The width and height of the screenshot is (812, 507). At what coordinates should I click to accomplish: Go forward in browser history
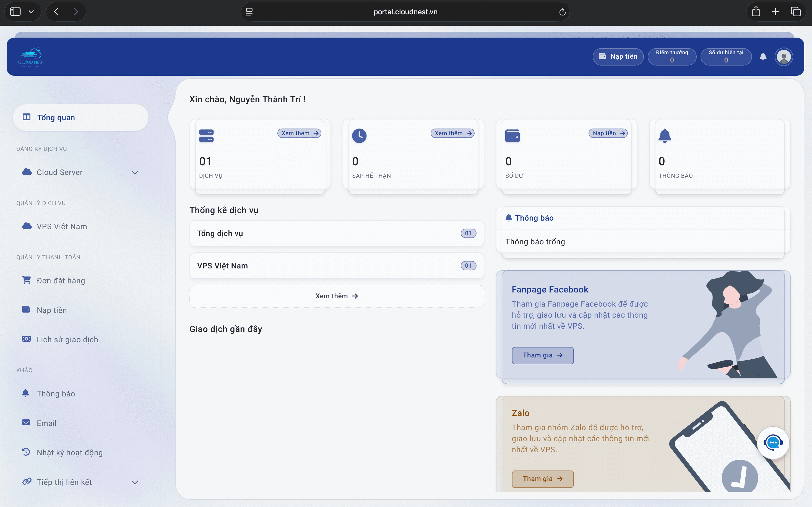[76, 12]
